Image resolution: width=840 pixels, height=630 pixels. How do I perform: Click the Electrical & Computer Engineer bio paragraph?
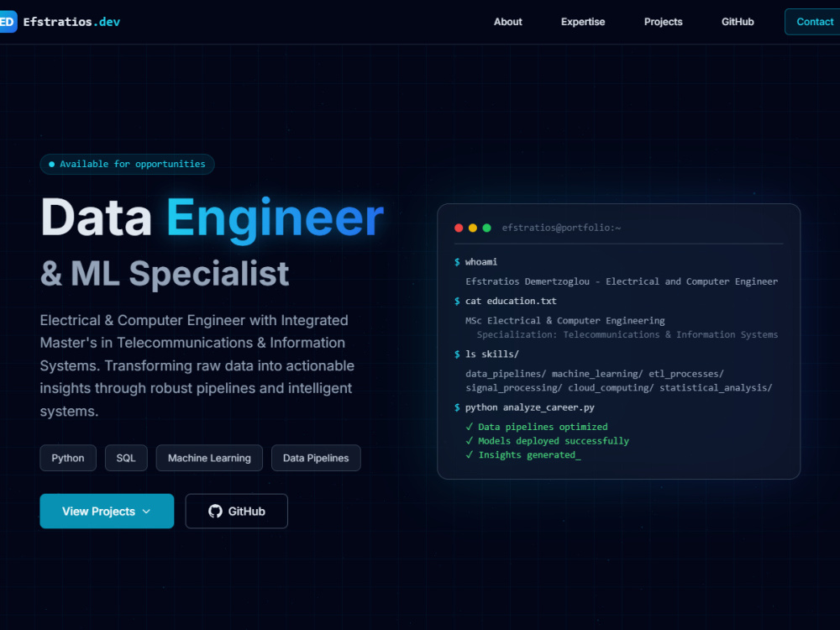[x=197, y=365]
